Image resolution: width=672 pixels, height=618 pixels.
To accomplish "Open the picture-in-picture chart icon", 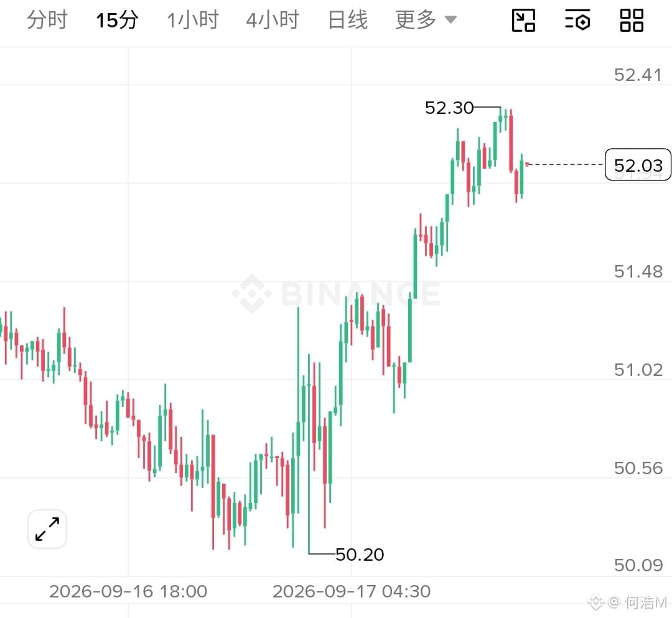I will [x=523, y=20].
